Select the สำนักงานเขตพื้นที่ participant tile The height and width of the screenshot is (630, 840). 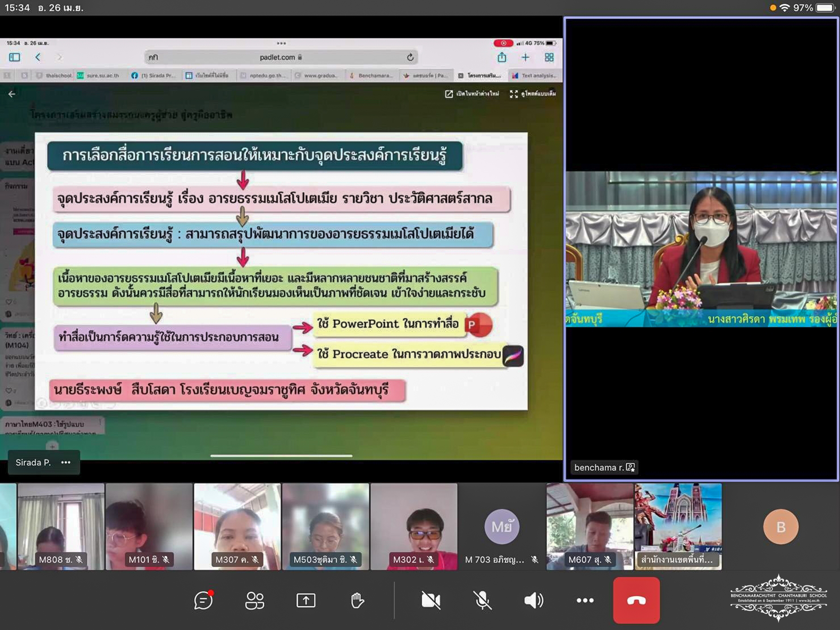click(678, 526)
